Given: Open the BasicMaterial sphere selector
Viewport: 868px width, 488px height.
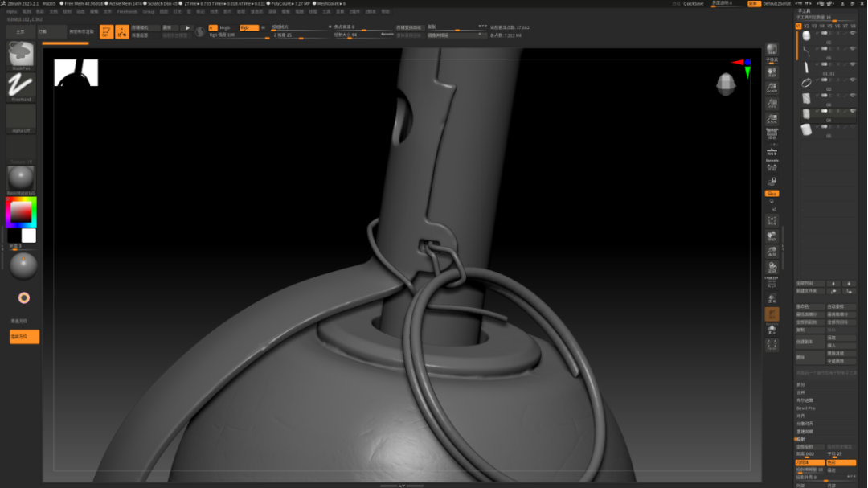Looking at the screenshot, I should coord(21,180).
